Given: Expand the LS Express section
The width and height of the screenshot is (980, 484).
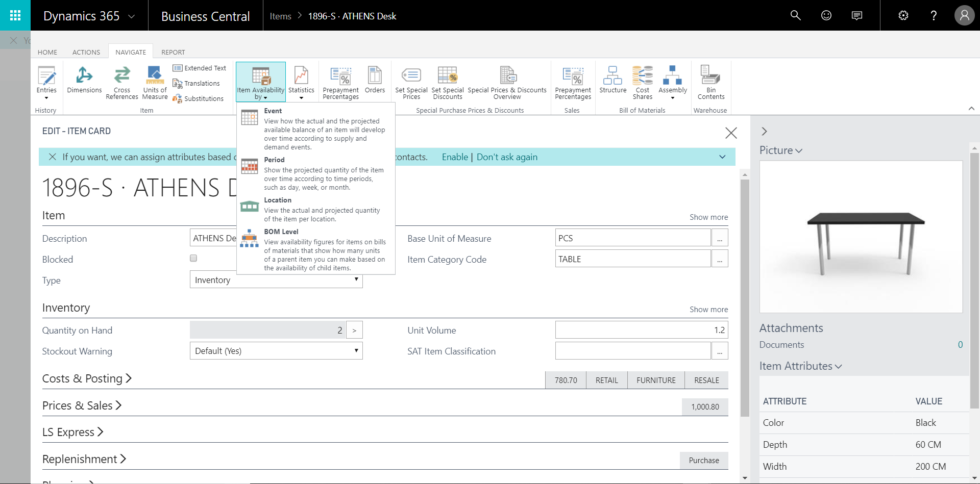Looking at the screenshot, I should (x=73, y=432).
